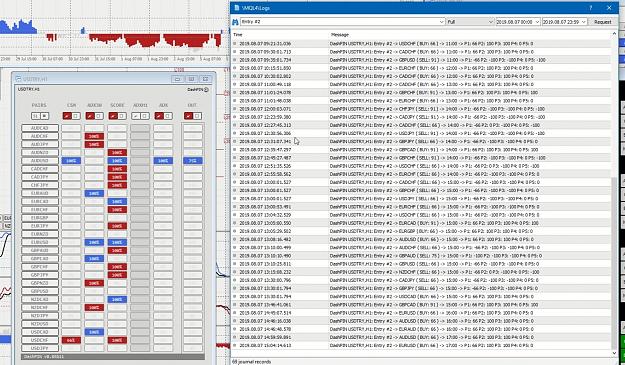Select the EURCAD (BUY: 91) log entry
Viewport: 625px width, 365px height.
click(421, 223)
